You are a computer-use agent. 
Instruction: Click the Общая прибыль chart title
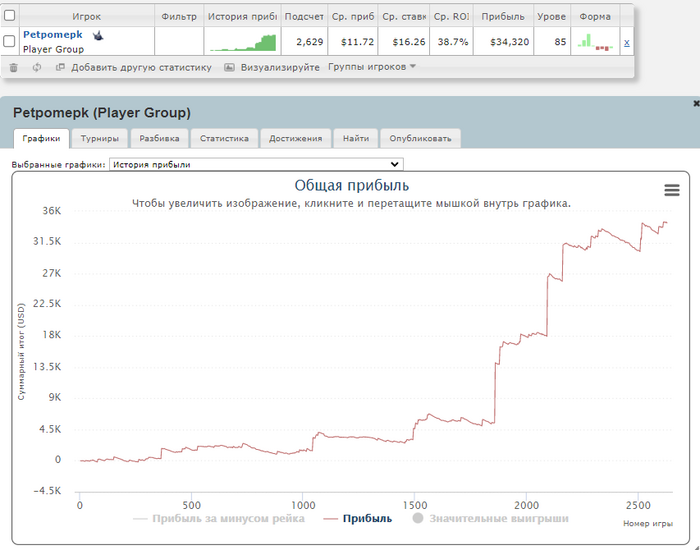[351, 185]
